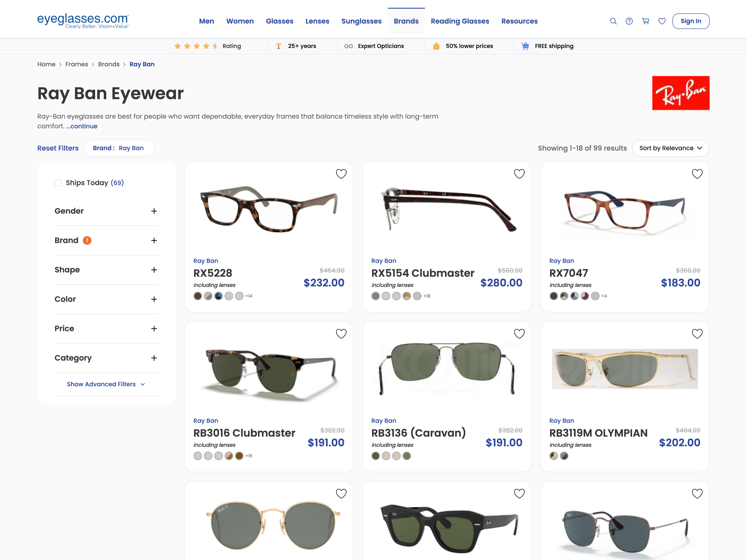Expand the Category filter
The image size is (747, 560).
point(106,358)
